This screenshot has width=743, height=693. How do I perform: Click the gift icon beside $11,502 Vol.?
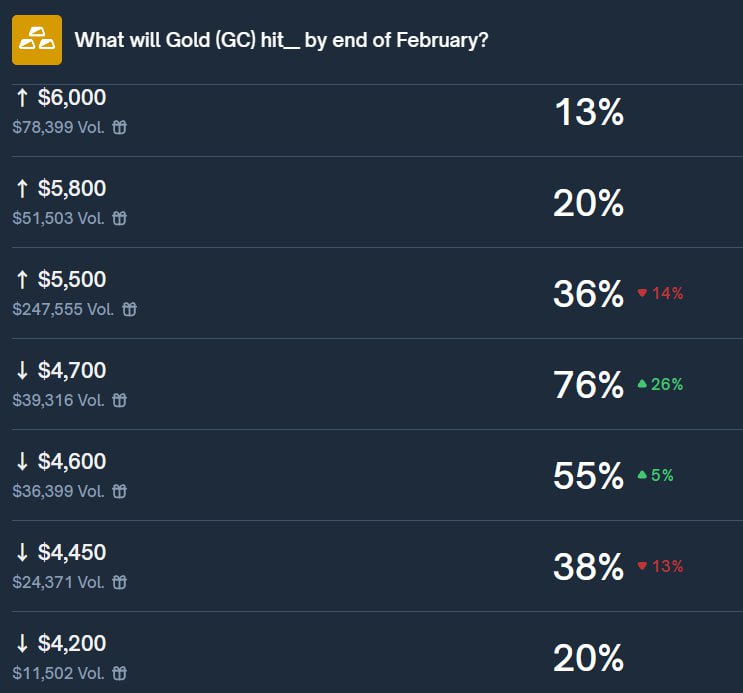[119, 673]
